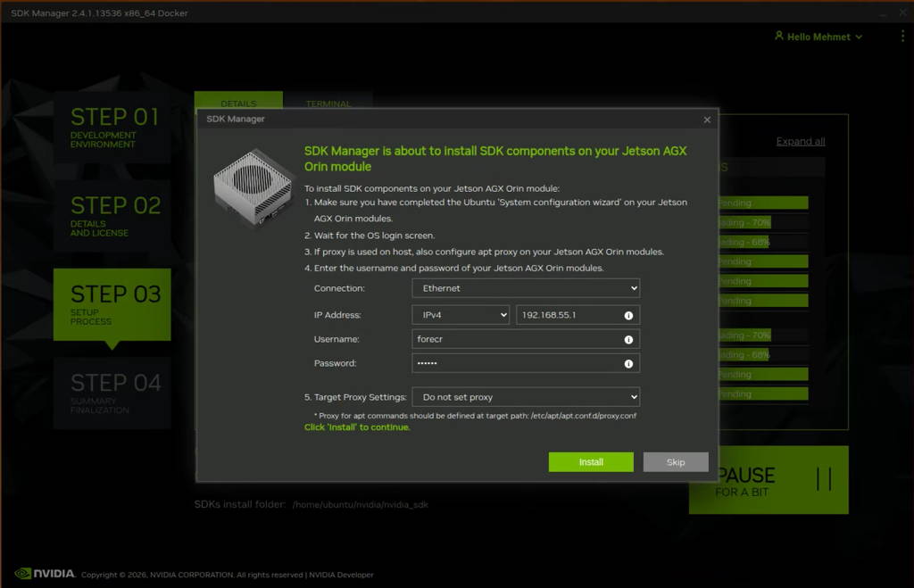
Task: Click the info icon beside IP address
Action: 628,315
